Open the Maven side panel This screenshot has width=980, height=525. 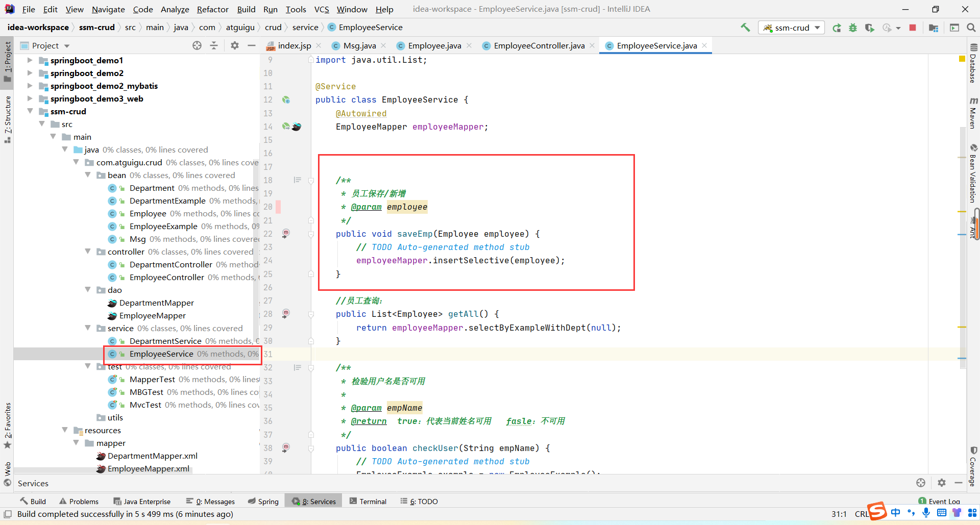click(973, 112)
